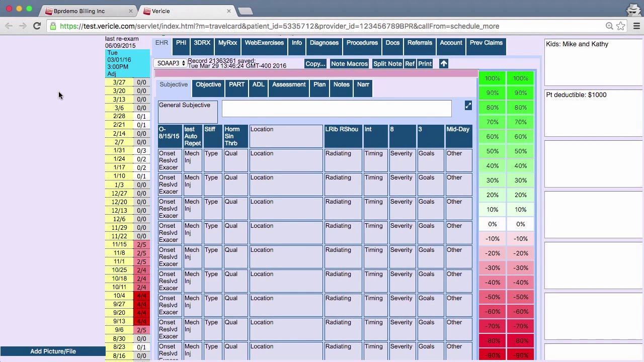Click the Tue 03/01/16 3:00PM Adj appointment

[127, 63]
